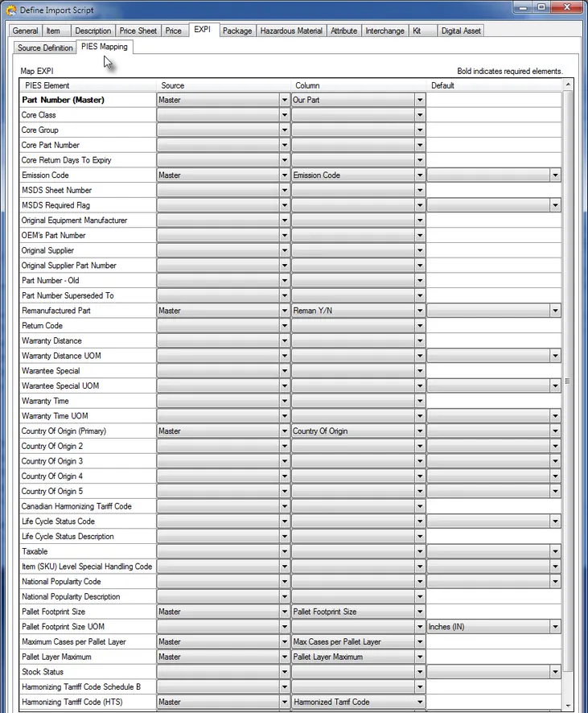Screen dimensions: 588x713
Task: Open the Interchange tab
Action: pyautogui.click(x=384, y=31)
